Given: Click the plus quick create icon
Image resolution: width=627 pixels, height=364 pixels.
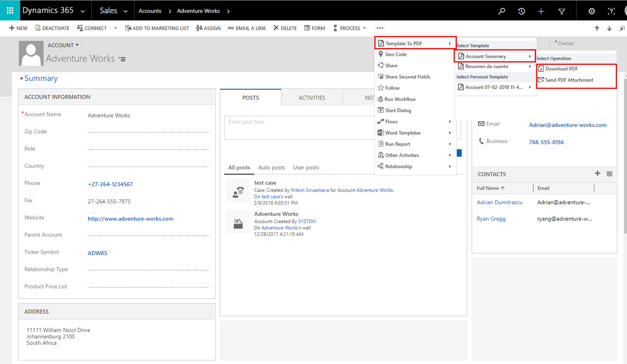Looking at the screenshot, I should pos(541,11).
